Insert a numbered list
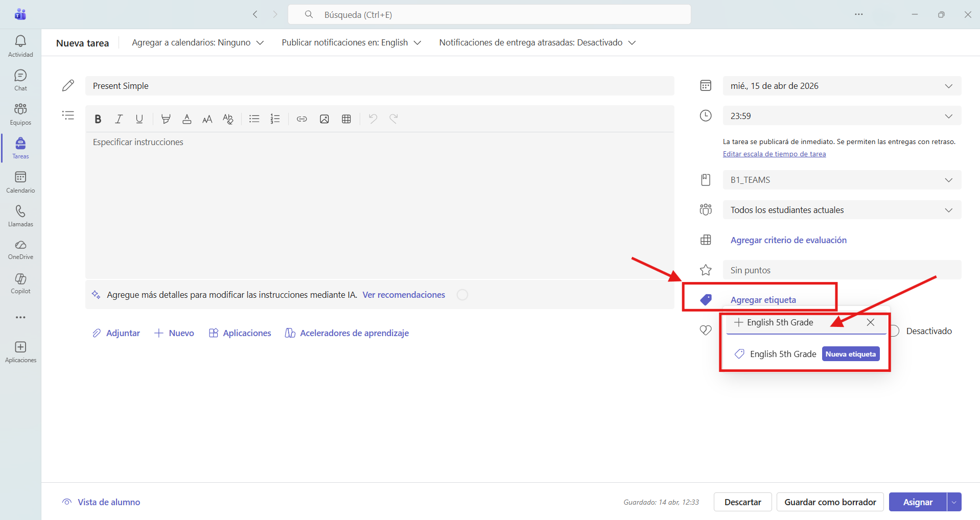The height and width of the screenshot is (520, 980). (275, 119)
